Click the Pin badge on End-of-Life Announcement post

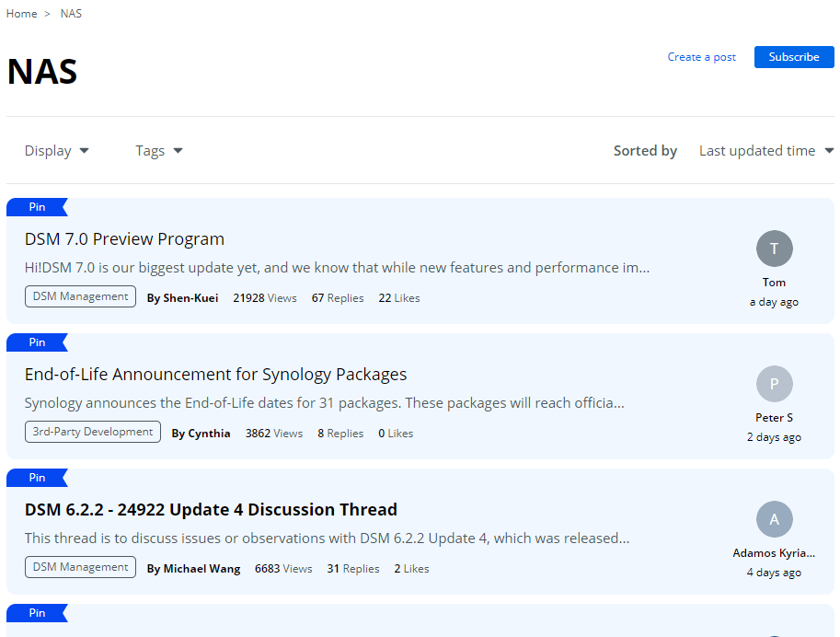coord(37,342)
